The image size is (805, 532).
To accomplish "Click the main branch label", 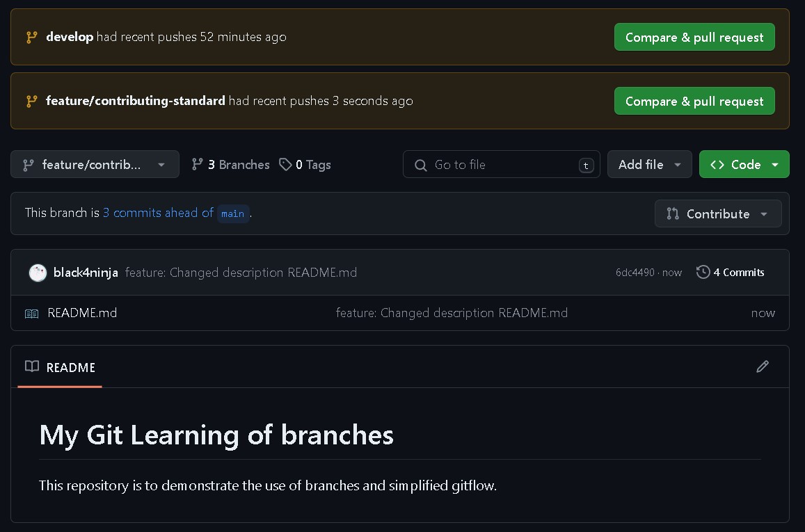I will (232, 213).
